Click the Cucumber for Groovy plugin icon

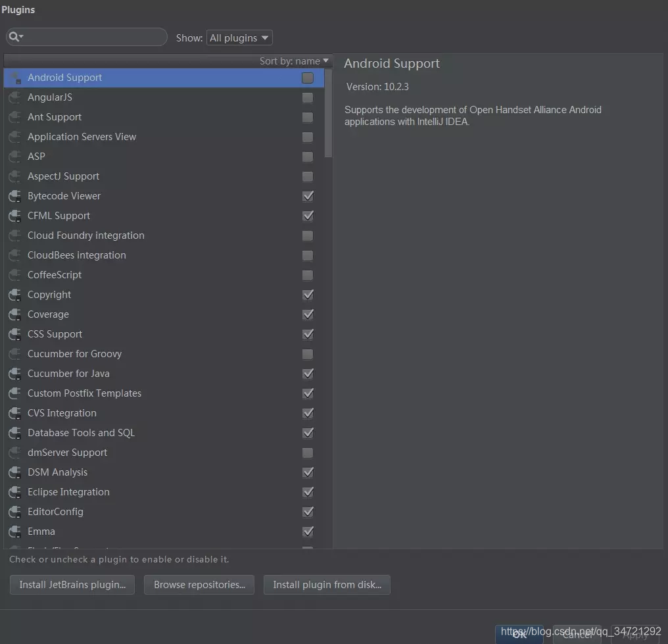point(15,354)
